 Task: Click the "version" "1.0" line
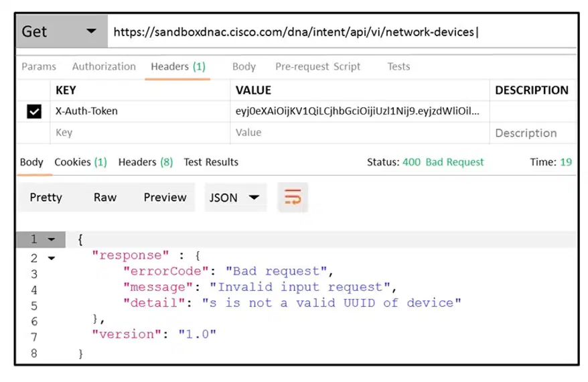point(154,334)
